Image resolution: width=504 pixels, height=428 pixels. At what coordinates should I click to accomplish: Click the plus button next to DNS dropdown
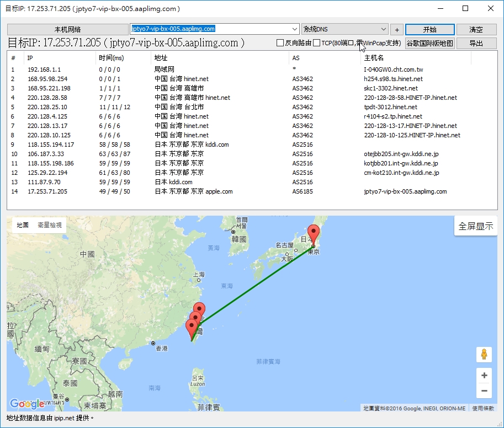click(397, 30)
